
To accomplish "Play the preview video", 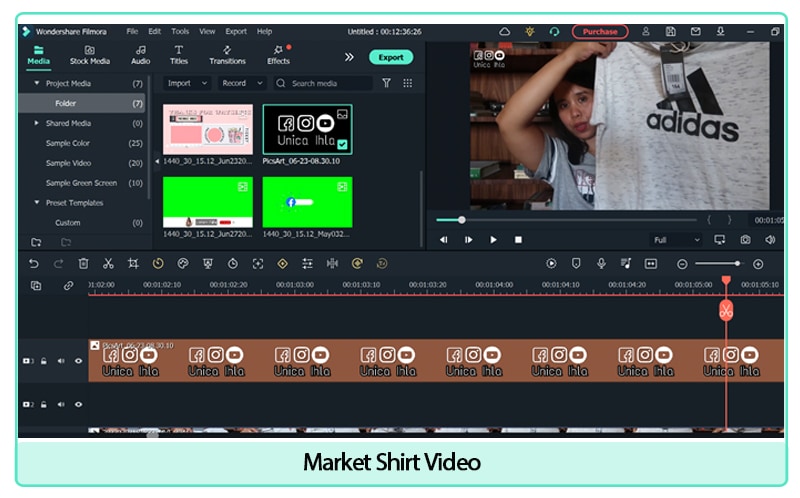I will 493,240.
